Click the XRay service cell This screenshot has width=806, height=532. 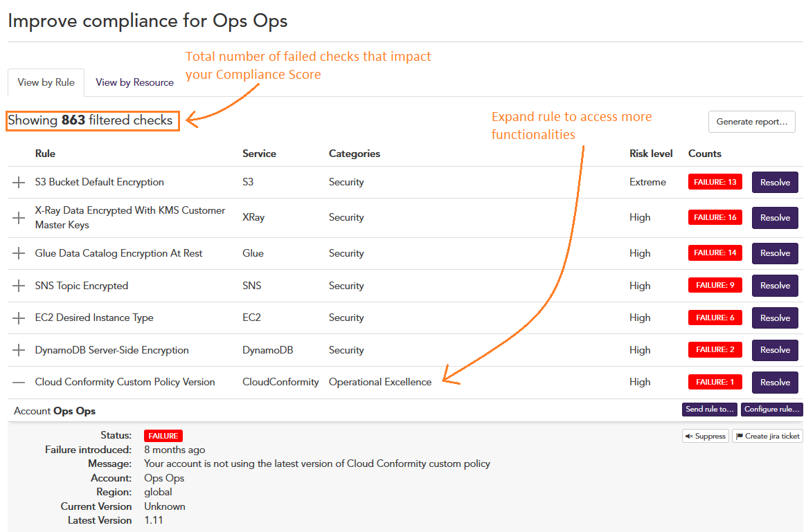(x=253, y=218)
